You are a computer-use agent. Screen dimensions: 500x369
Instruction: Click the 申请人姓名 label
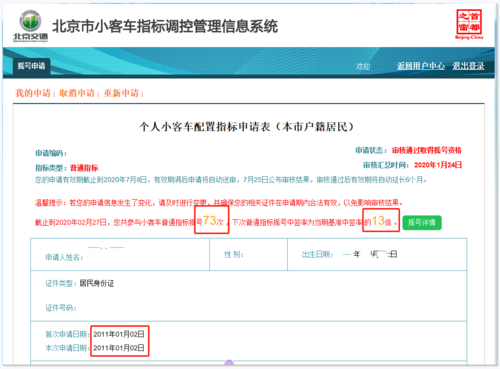[x=64, y=257]
